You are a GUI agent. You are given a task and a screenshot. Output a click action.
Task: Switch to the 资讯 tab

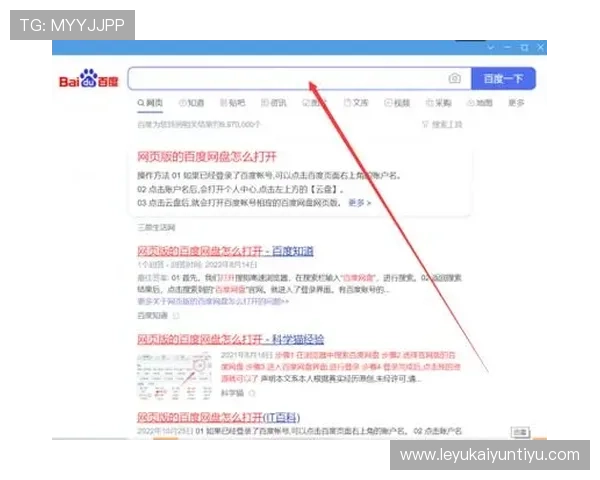[274, 103]
